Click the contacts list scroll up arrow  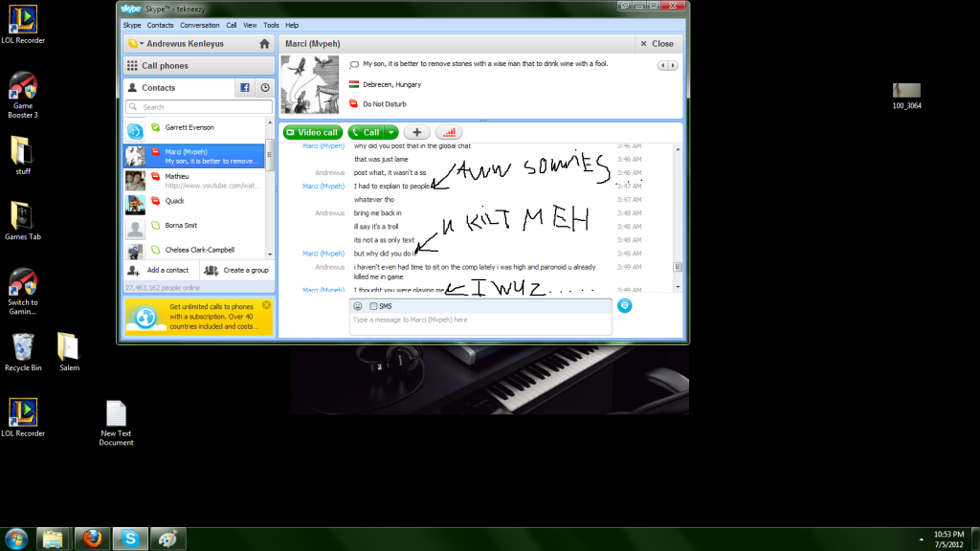[270, 123]
